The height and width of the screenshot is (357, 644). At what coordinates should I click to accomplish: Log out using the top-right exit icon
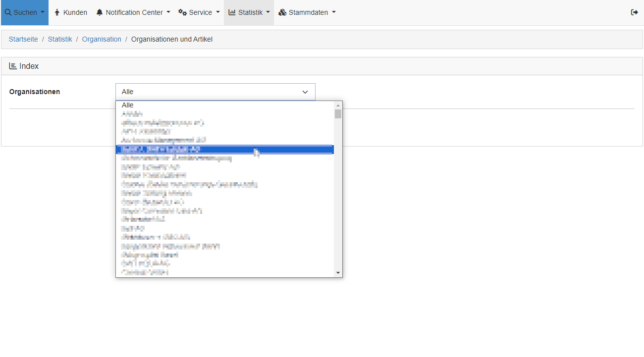634,12
